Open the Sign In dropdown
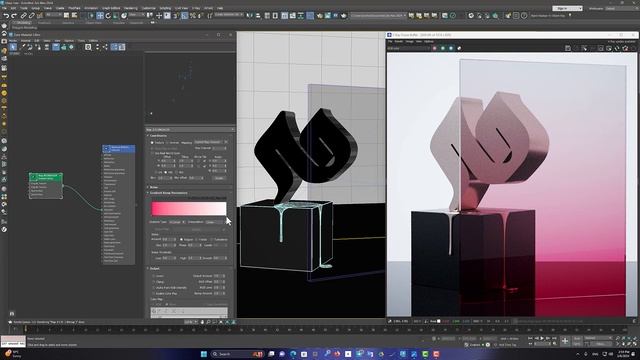 pyautogui.click(x=567, y=8)
